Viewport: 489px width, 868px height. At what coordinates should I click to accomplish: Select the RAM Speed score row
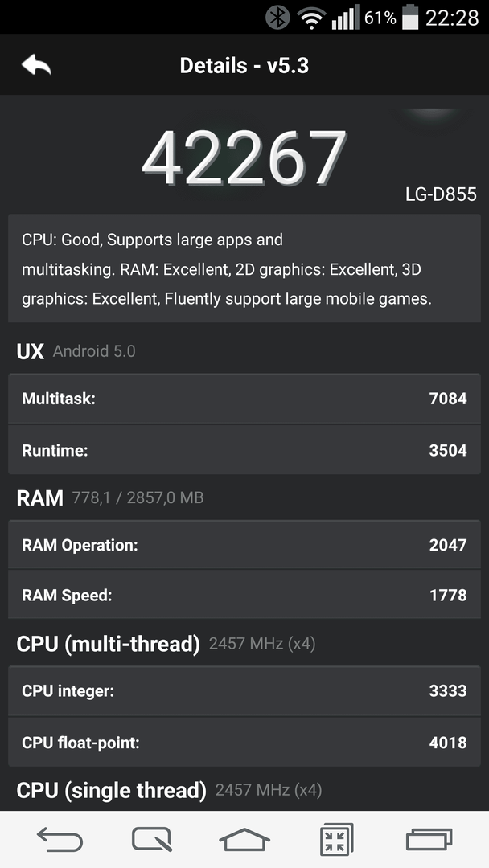[x=244, y=595]
